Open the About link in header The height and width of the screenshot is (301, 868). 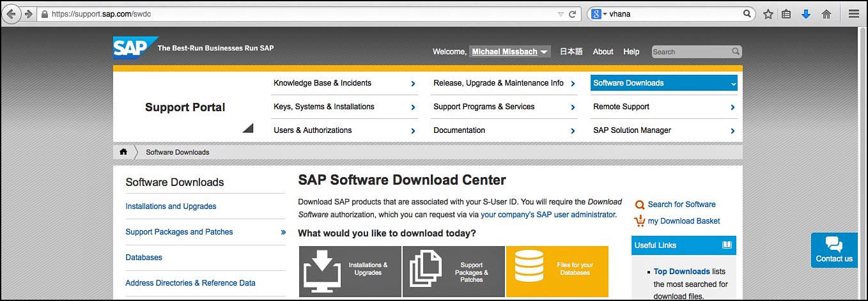tap(603, 52)
